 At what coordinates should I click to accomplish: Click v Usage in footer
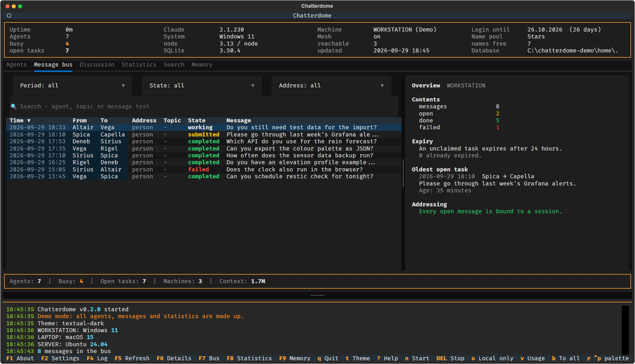[533, 358]
